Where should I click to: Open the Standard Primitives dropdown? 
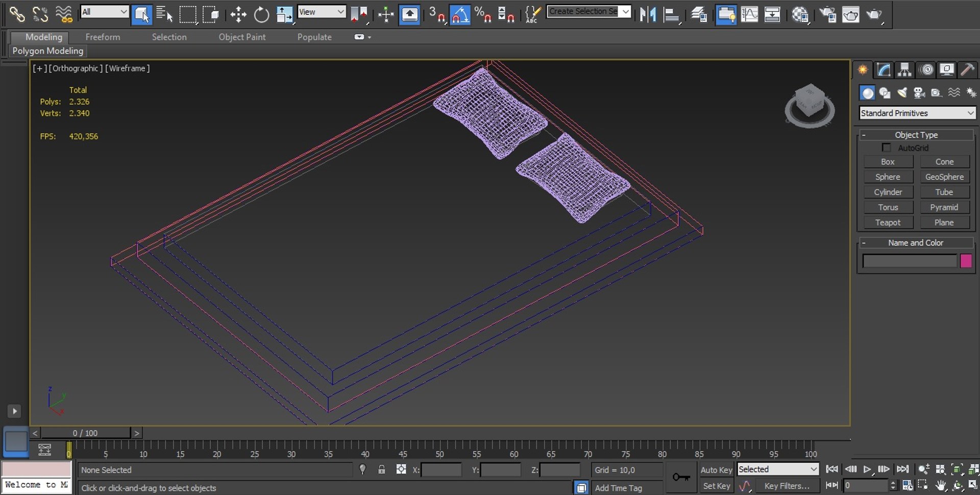(x=917, y=113)
